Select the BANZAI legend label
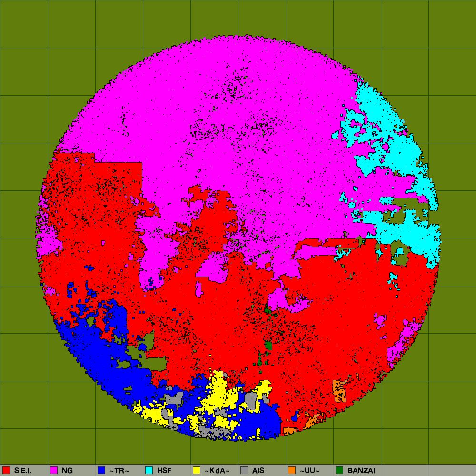The image size is (476, 476). [361, 471]
